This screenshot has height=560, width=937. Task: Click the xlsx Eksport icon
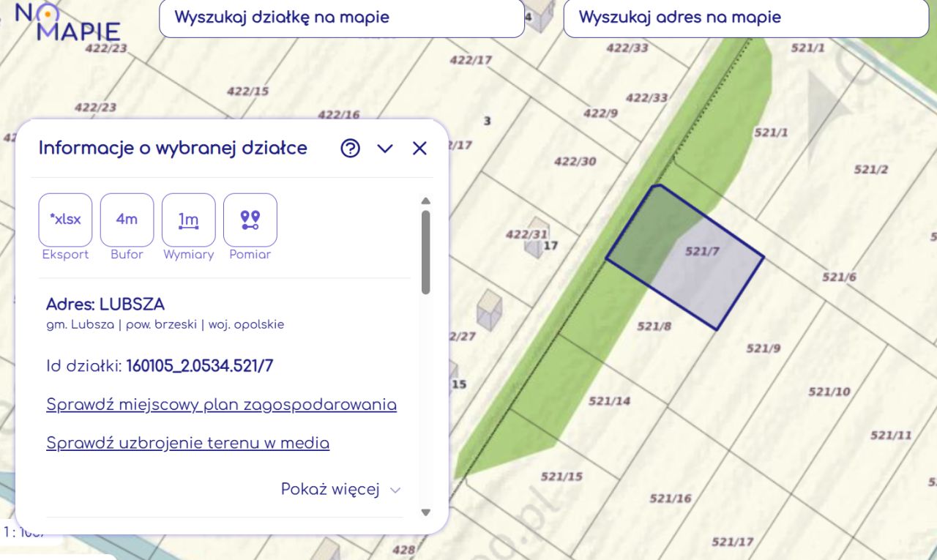click(x=65, y=220)
